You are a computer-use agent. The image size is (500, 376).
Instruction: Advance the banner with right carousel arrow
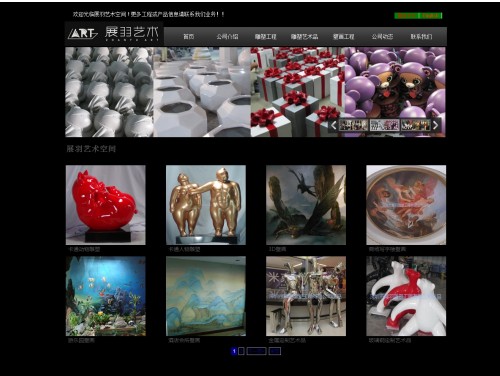click(436, 125)
